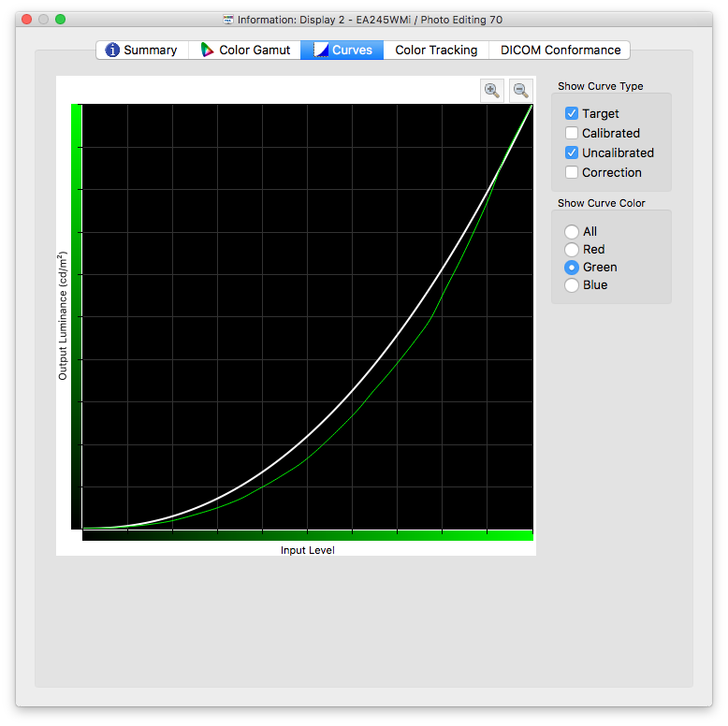Click the document icon in title bar

[x=228, y=20]
